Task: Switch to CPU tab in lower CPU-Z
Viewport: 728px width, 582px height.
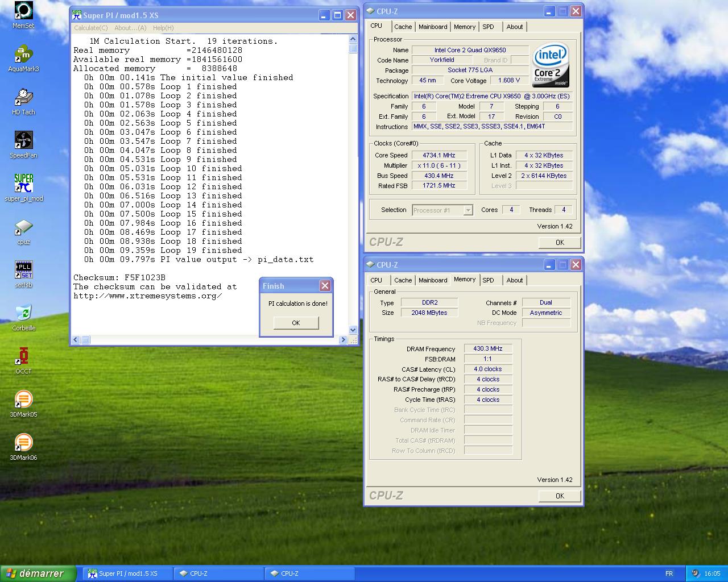Action: [377, 280]
